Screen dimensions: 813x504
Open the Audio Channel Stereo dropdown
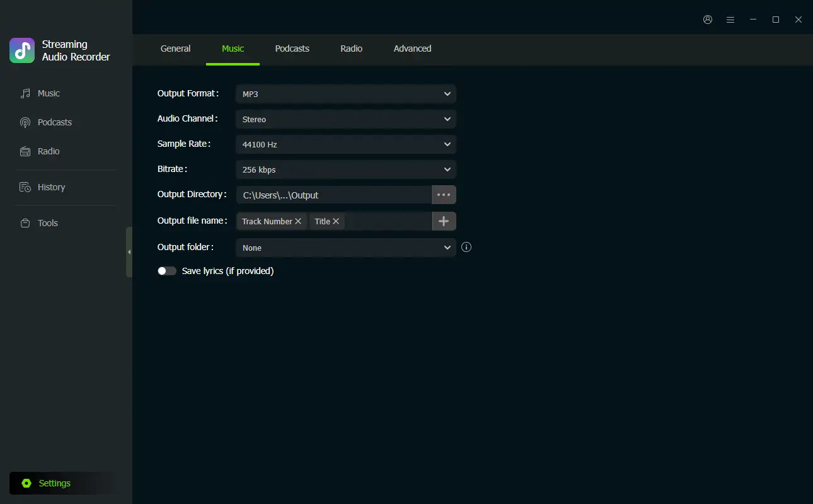pyautogui.click(x=346, y=119)
